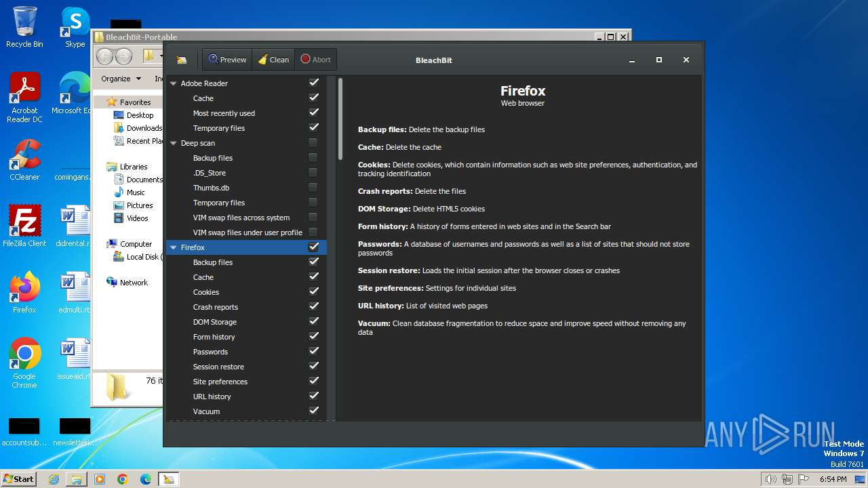Screen dimensions: 868x488
Task: Click the volume tray icon
Action: pyautogui.click(x=770, y=479)
